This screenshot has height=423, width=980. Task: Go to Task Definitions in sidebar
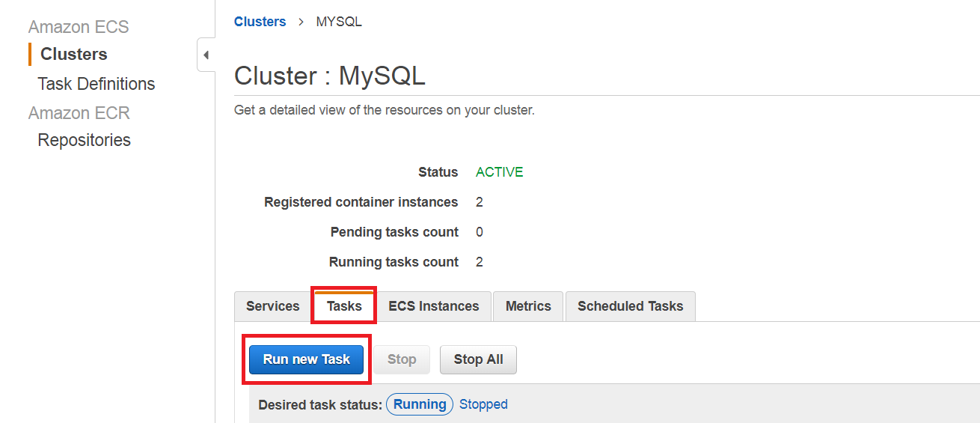[x=96, y=84]
